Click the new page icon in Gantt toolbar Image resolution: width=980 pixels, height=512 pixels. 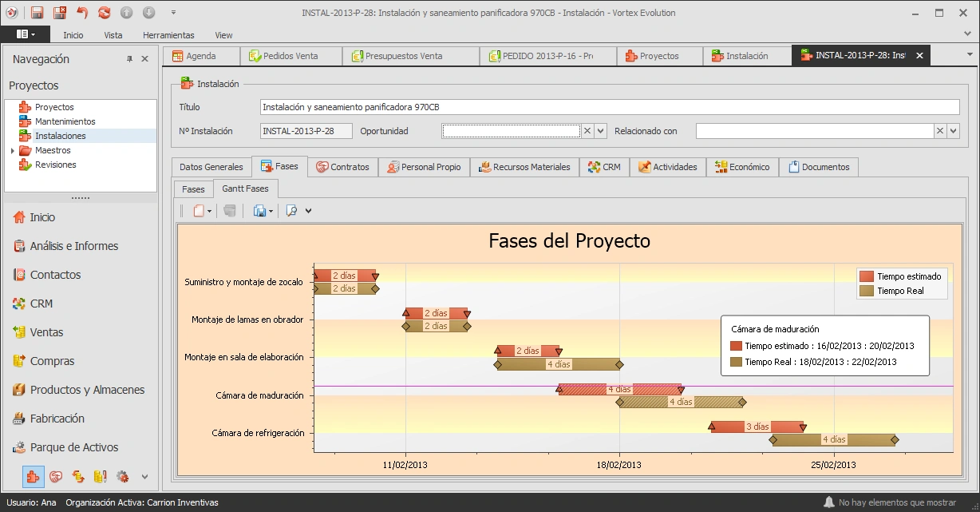199,211
